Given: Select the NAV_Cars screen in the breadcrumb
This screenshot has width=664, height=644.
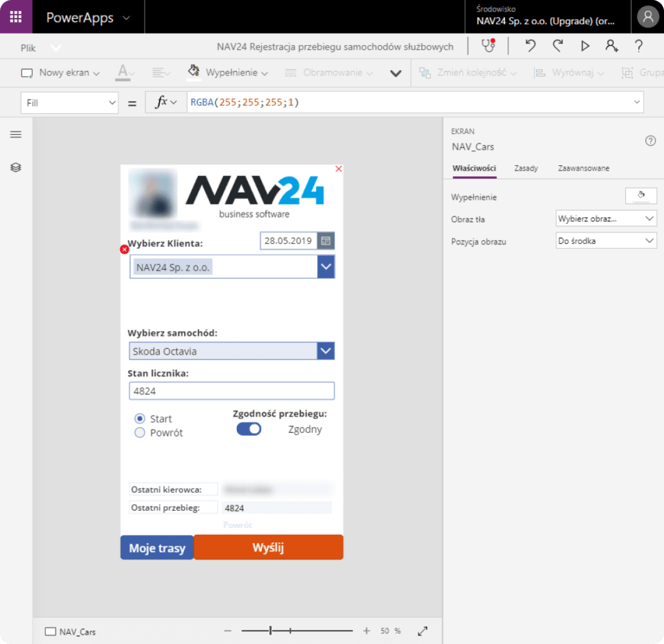Looking at the screenshot, I should (x=70, y=632).
